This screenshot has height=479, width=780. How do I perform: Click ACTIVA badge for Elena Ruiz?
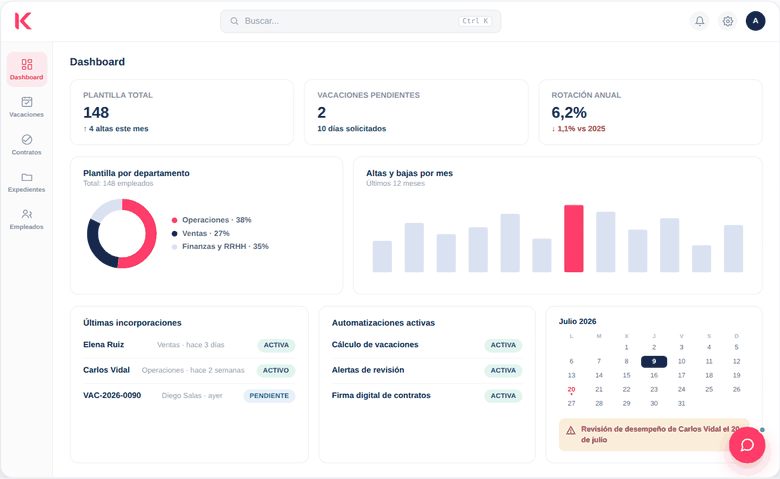tap(276, 345)
